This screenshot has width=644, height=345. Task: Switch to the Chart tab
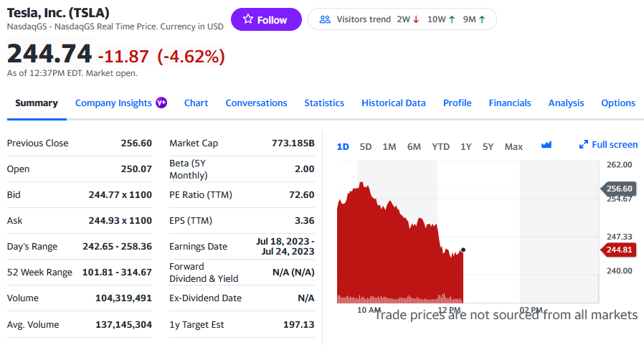click(196, 103)
